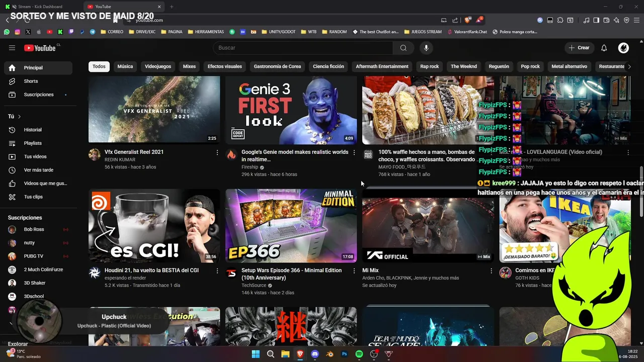Viewport: 644px width, 362px height.
Task: Open the YouTube hamburger guide menu
Action: point(12,48)
